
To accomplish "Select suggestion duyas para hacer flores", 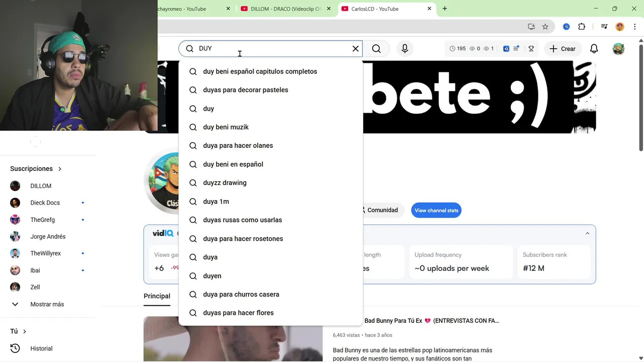I will [271, 313].
